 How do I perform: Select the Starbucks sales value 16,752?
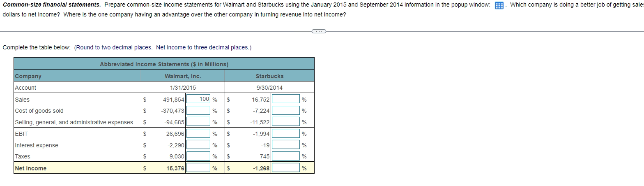point(261,100)
